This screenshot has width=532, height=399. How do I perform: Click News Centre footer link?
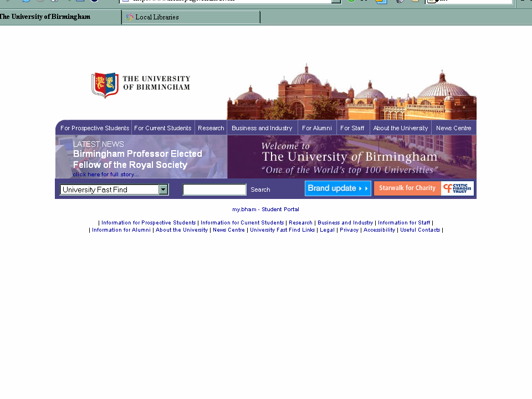coord(229,229)
